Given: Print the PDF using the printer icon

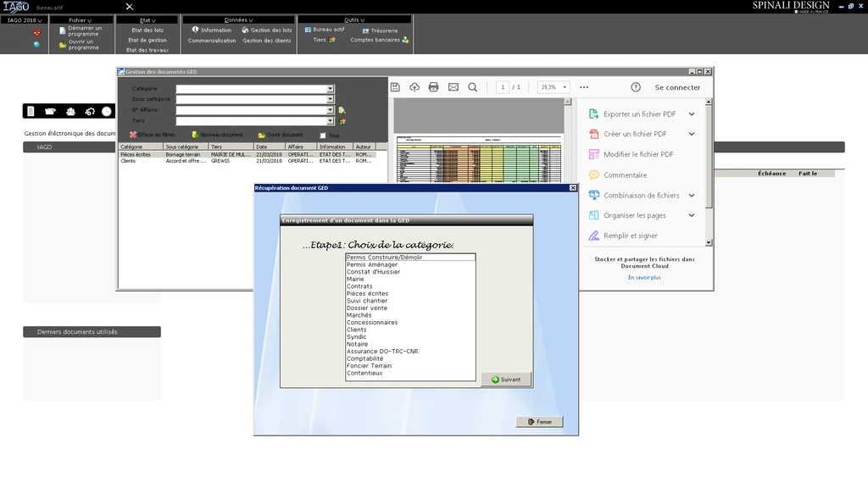Looking at the screenshot, I should click(434, 87).
